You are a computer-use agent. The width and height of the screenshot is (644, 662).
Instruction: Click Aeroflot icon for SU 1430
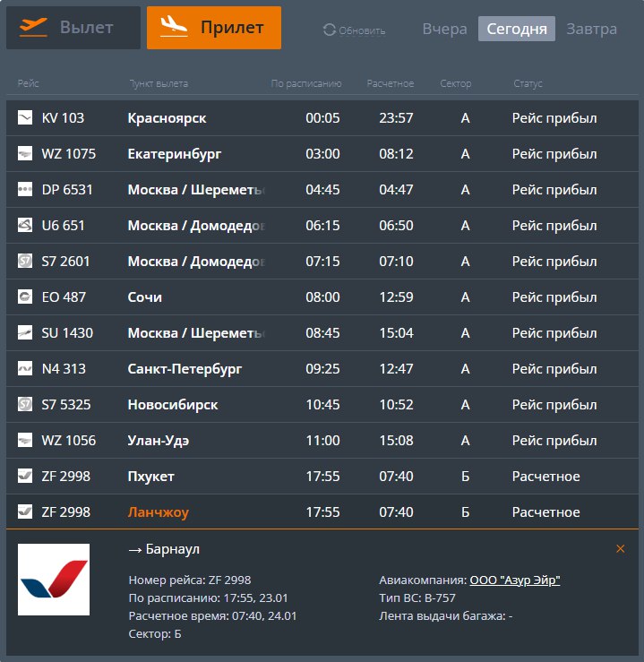pyautogui.click(x=25, y=333)
